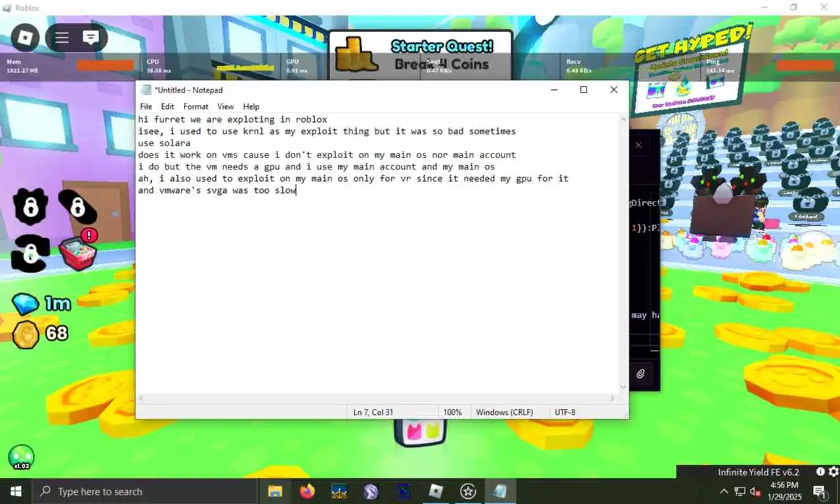Show hidden system tray icons
Image resolution: width=840 pixels, height=504 pixels.
(724, 492)
